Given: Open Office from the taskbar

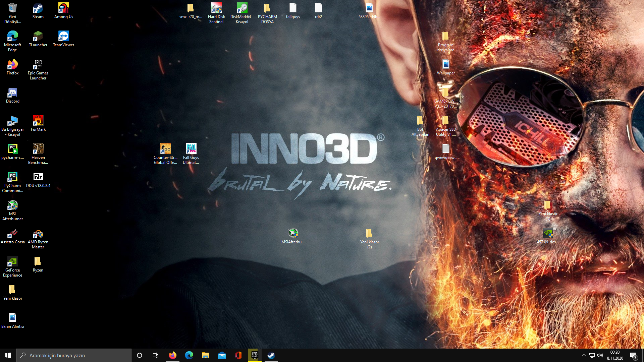Looking at the screenshot, I should point(238,355).
